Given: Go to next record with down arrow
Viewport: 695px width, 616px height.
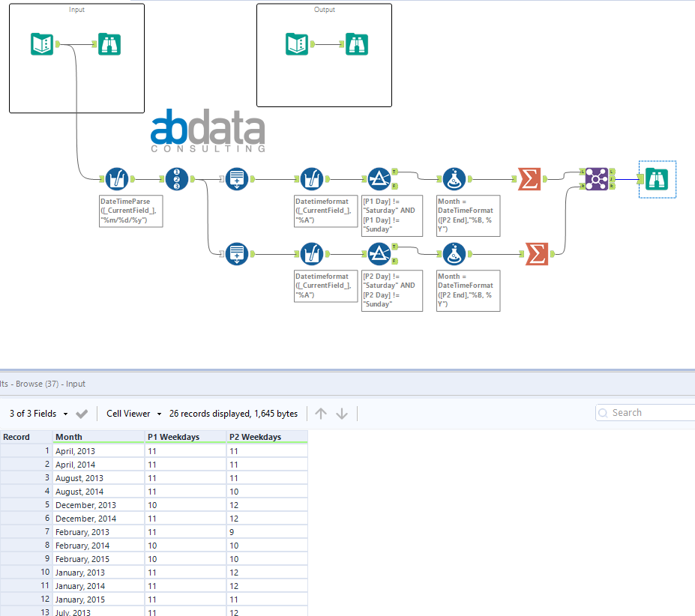Looking at the screenshot, I should coord(342,414).
